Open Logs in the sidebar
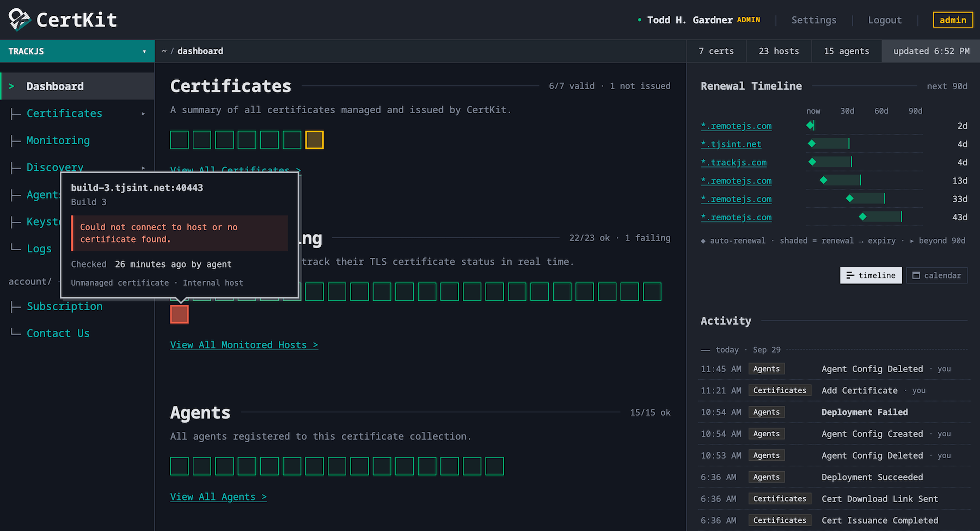The width and height of the screenshot is (980, 531). coord(39,249)
